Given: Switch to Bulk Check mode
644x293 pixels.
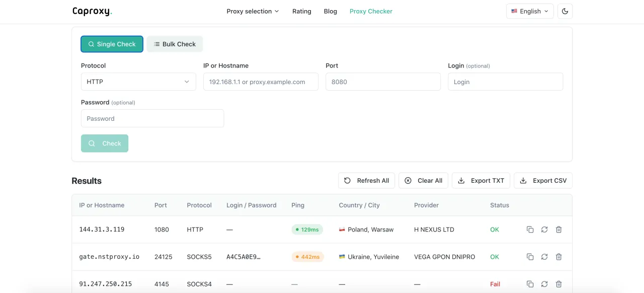Looking at the screenshot, I should tap(175, 44).
